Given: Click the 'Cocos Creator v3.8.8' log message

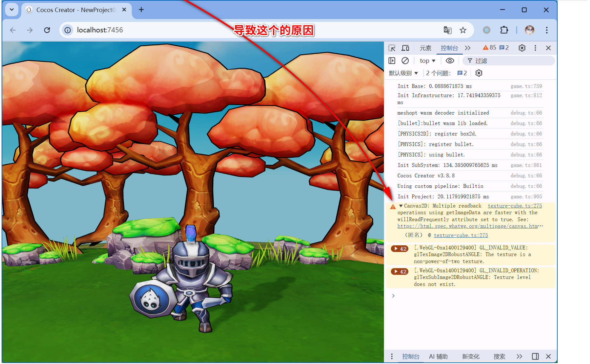Looking at the screenshot, I should coord(426,176).
